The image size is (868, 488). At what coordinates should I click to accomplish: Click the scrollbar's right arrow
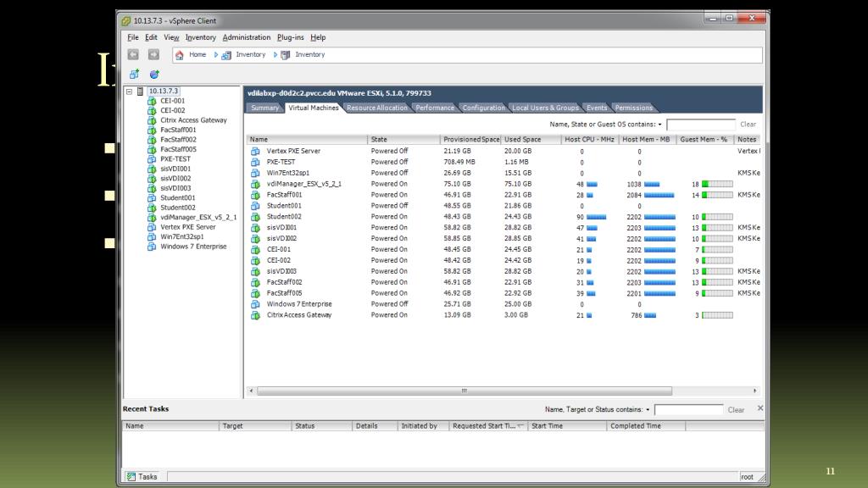pyautogui.click(x=754, y=391)
